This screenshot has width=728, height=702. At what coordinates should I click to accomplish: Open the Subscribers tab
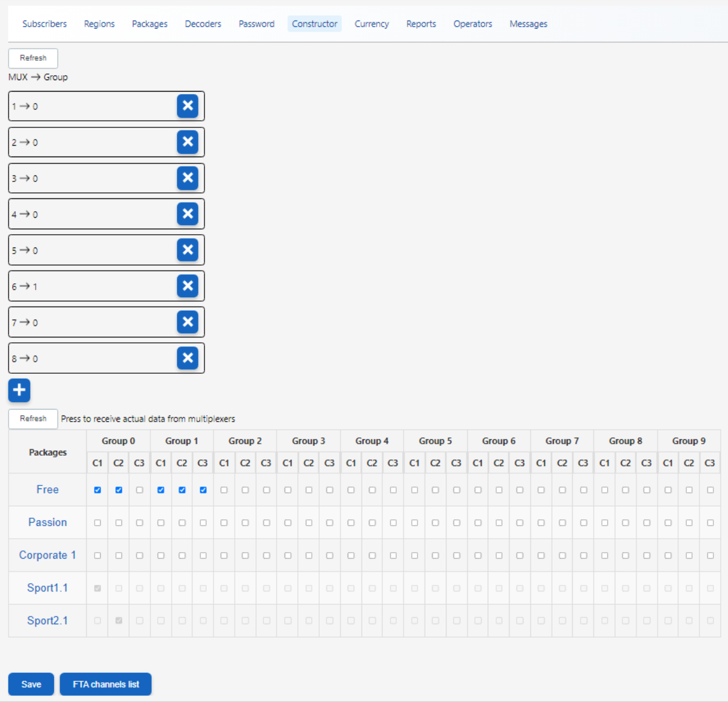click(44, 24)
